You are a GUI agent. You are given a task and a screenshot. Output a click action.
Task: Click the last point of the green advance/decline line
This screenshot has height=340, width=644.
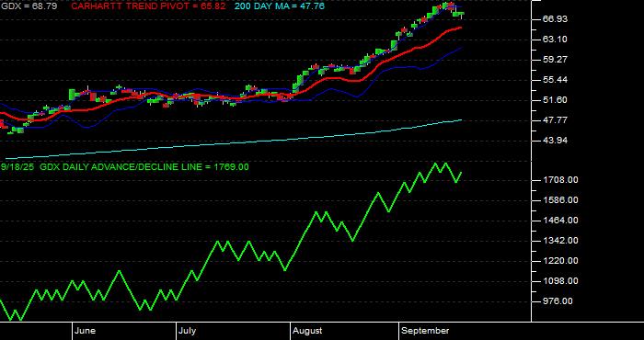point(461,173)
